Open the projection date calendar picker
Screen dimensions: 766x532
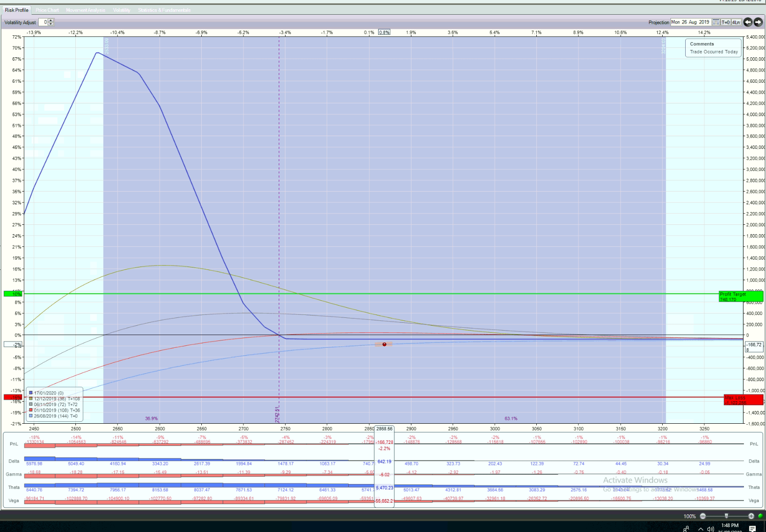coord(716,22)
